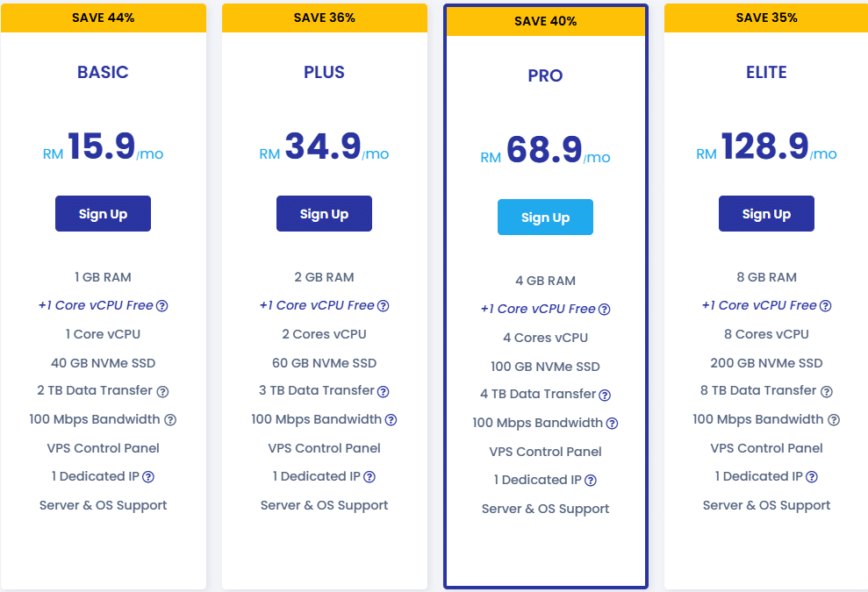Click the blue Sign Up button for PRO
The width and height of the screenshot is (868, 592).
[x=545, y=217]
